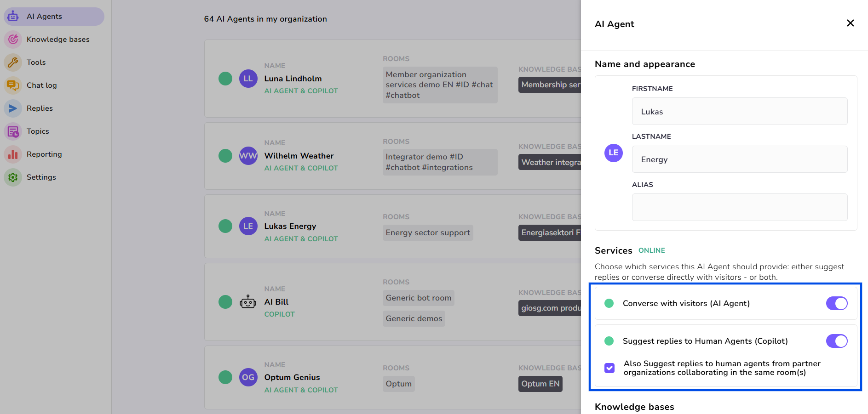Close the AI Agent side panel
The image size is (868, 414).
point(850,23)
